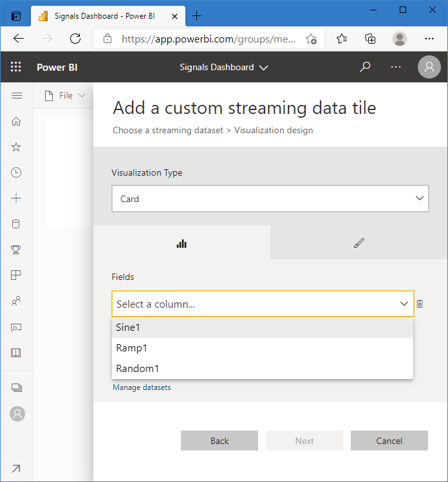This screenshot has height=482, width=448.
Task: Open the Power BI header more options ellipsis
Action: coord(396,67)
